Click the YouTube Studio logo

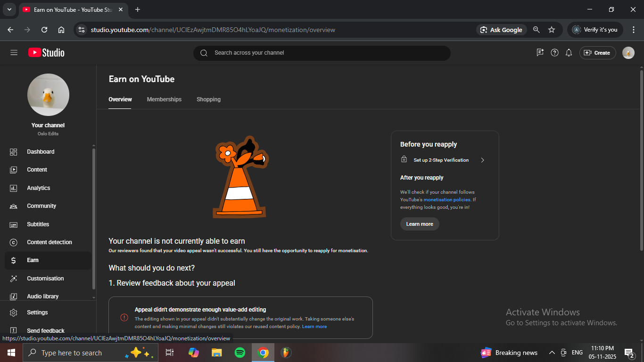click(x=46, y=53)
